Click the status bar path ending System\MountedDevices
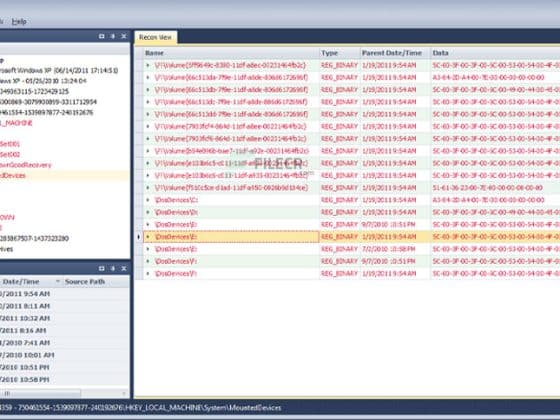 [141, 408]
